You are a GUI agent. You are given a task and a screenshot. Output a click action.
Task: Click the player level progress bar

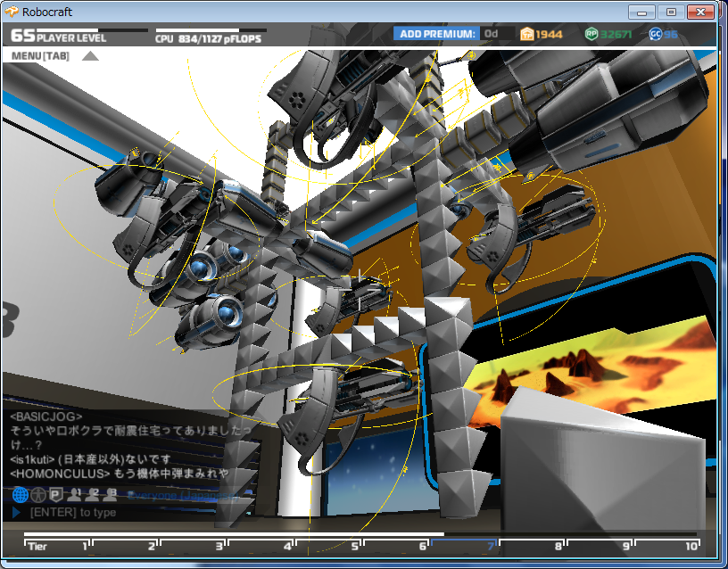click(93, 30)
